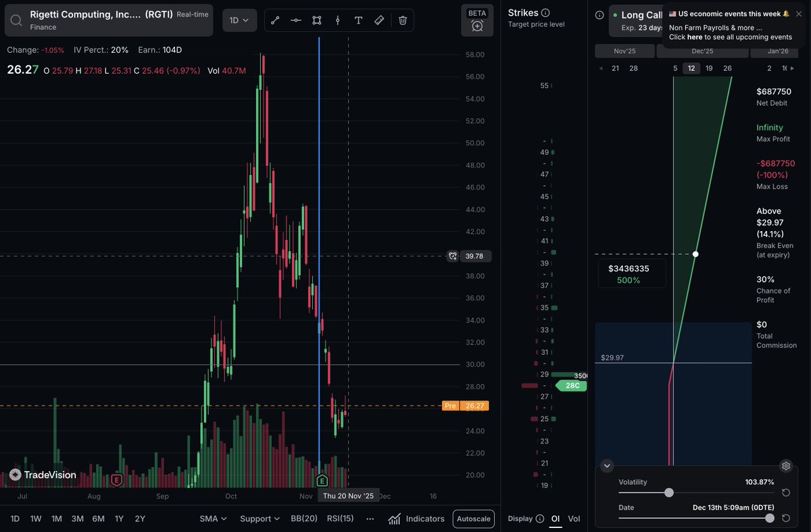Pick expiration date 12
The width and height of the screenshot is (811, 532).
[x=691, y=68]
